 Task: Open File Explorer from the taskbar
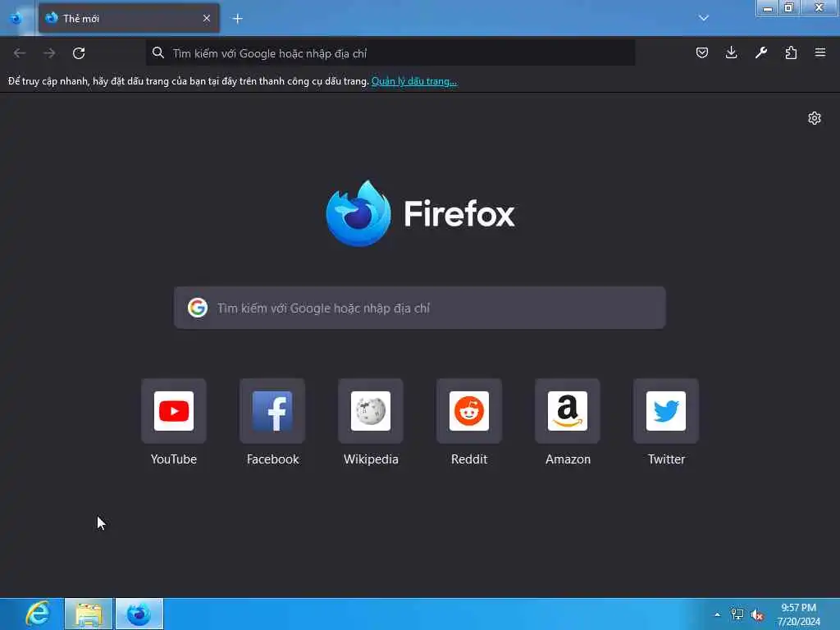[89, 614]
